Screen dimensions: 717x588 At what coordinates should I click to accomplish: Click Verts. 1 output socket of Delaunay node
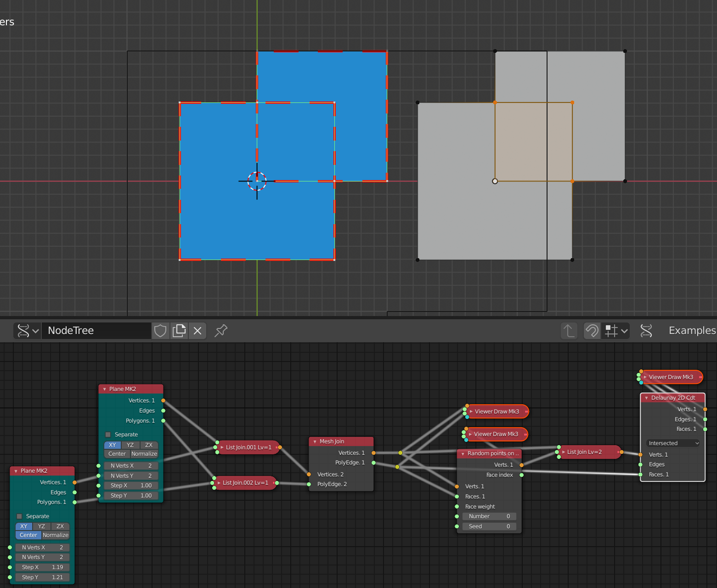[705, 409]
